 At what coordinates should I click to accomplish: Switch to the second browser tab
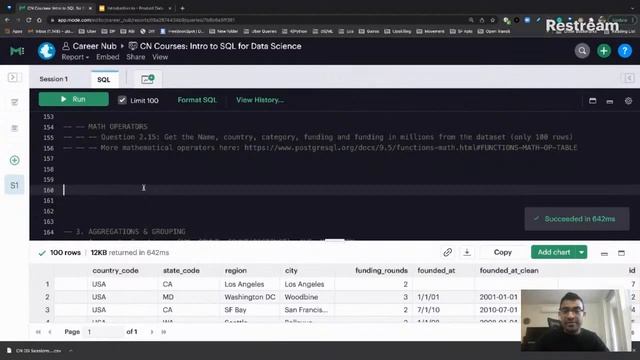coord(136,8)
